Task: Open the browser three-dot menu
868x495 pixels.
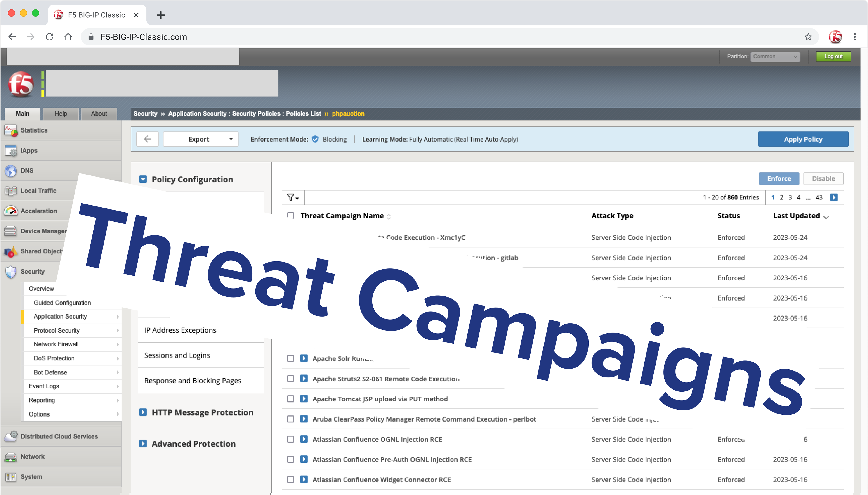Action: [855, 37]
